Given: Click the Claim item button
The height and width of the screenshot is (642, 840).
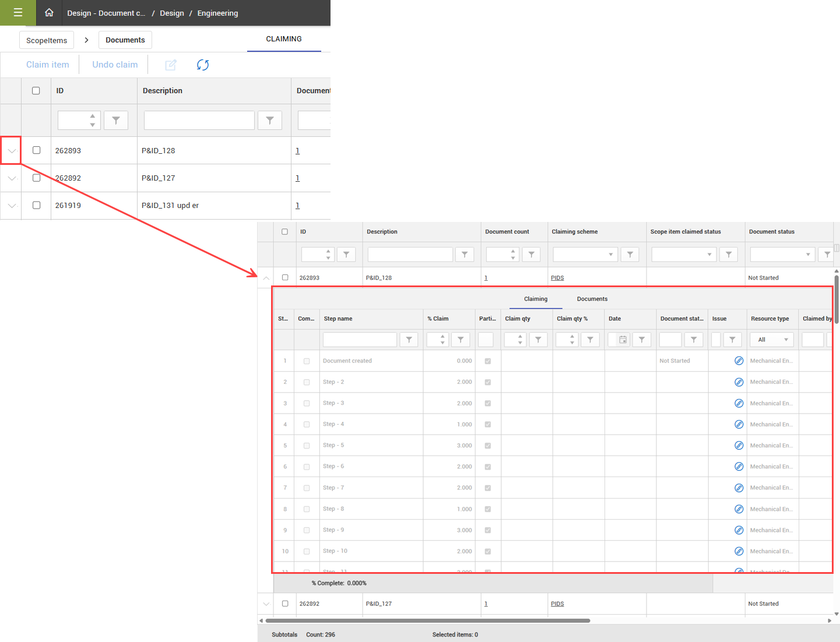Looking at the screenshot, I should click(x=47, y=65).
